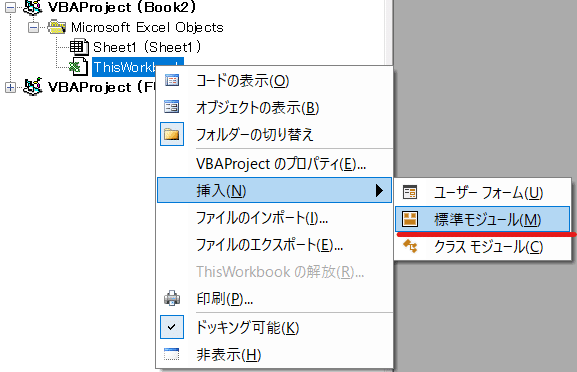Click the folder toggle icon
The height and width of the screenshot is (372, 577).
pos(172,134)
